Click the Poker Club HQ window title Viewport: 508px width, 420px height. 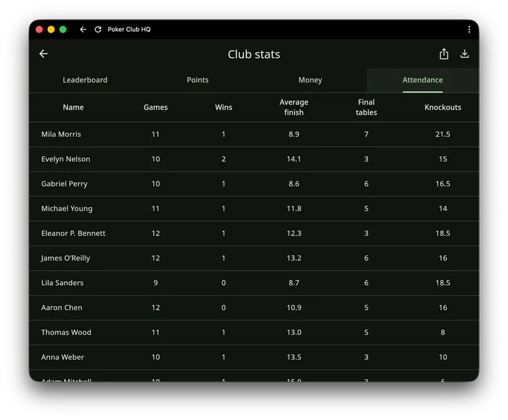pyautogui.click(x=129, y=30)
